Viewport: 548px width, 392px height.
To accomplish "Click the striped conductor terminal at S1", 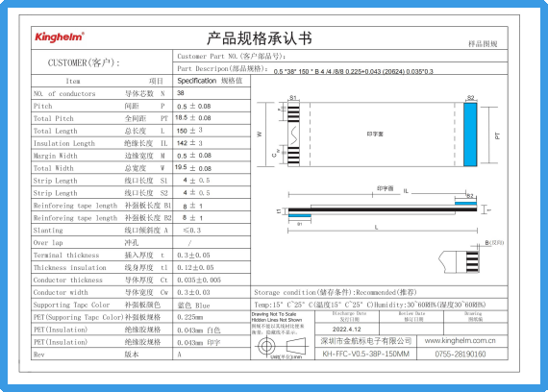I will click(293, 135).
